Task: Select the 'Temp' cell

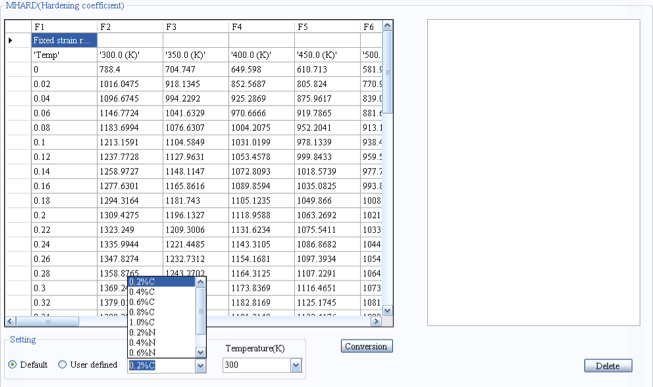Action: 64,55
